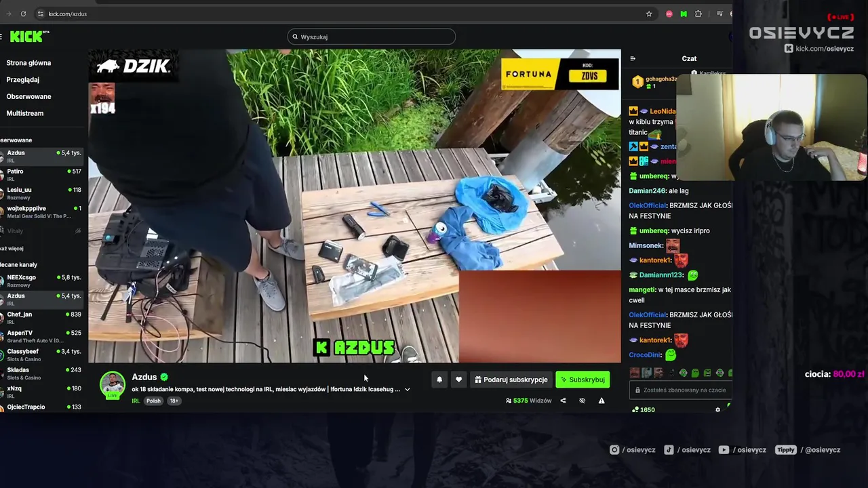868x488 pixels.
Task: Click the red extension icon in toolbar
Action: (x=669, y=14)
